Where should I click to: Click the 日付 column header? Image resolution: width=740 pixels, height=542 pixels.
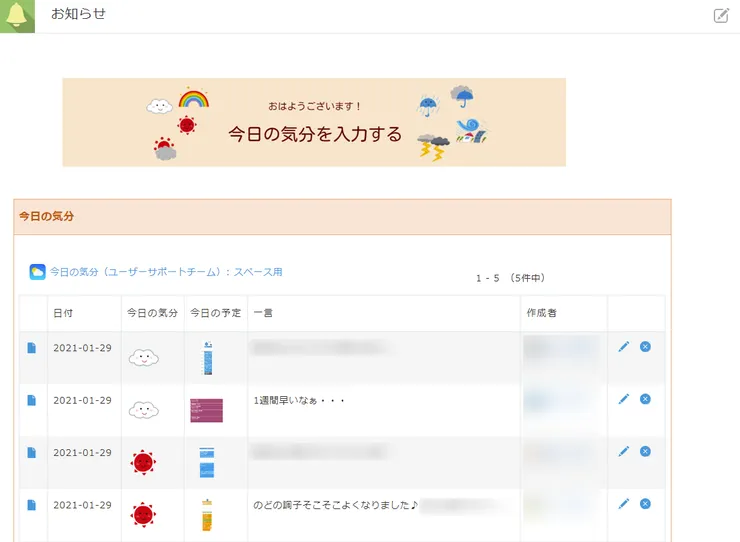tap(63, 313)
